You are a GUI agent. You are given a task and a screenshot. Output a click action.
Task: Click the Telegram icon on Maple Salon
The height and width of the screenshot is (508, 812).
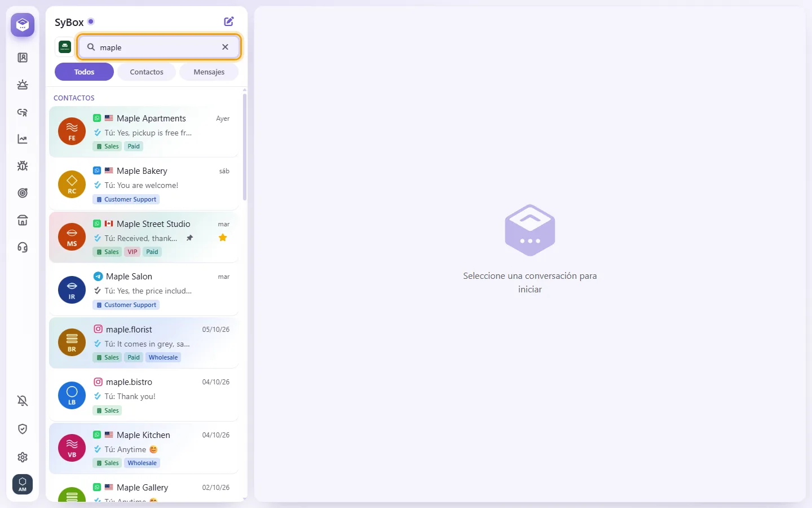pos(98,276)
